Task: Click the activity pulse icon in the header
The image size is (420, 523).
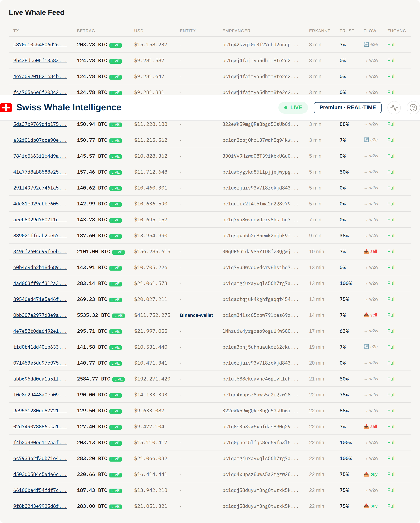Action: 394,108
